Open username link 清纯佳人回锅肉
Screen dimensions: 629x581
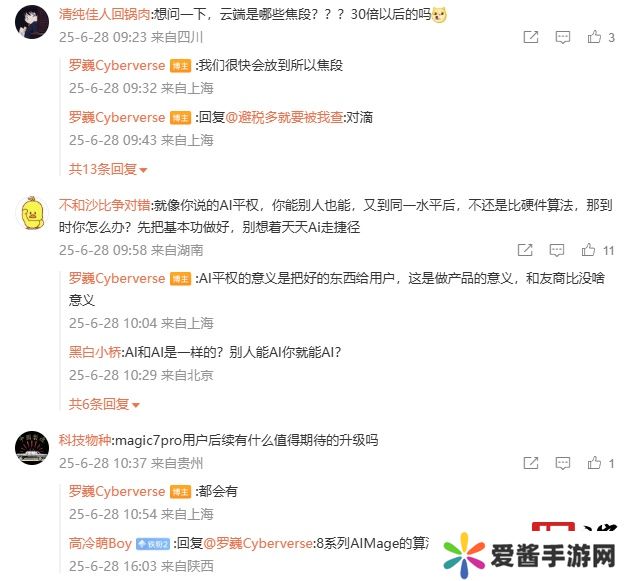coord(104,14)
